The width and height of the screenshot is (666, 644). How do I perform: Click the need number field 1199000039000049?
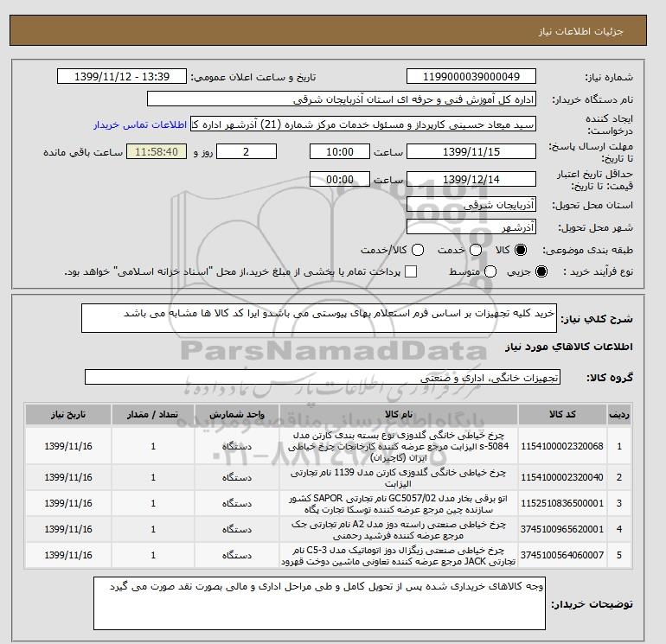pyautogui.click(x=471, y=76)
